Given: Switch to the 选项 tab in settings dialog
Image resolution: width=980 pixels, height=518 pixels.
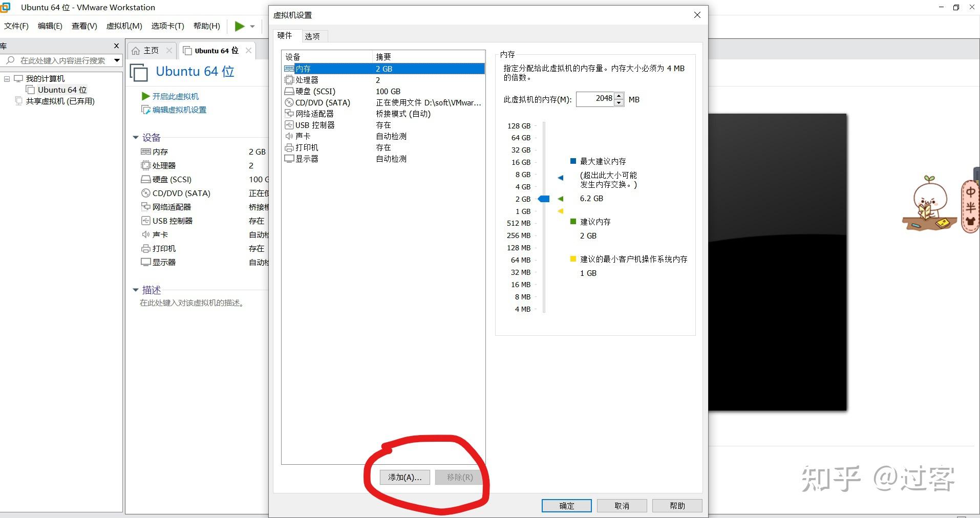Looking at the screenshot, I should pyautogui.click(x=312, y=36).
